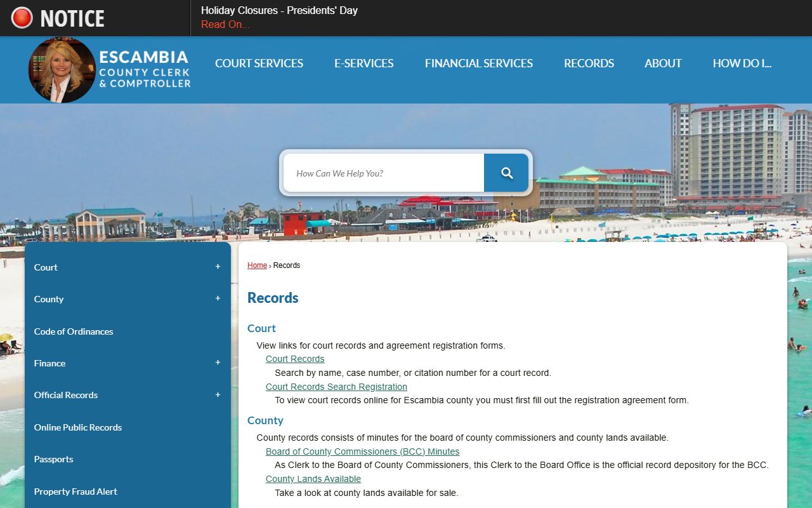
Task: Open the E-Services menu
Action: click(x=364, y=63)
